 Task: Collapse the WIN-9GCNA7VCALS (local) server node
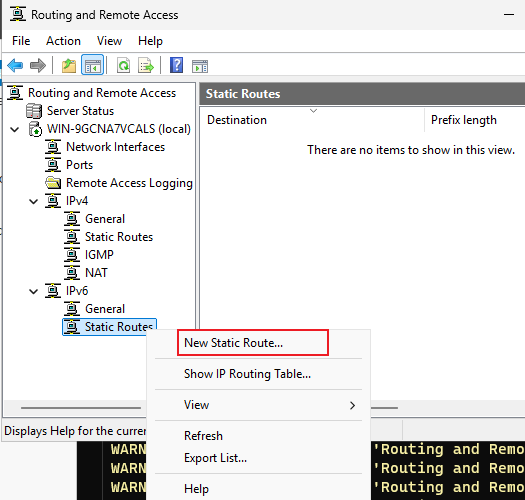click(15, 129)
